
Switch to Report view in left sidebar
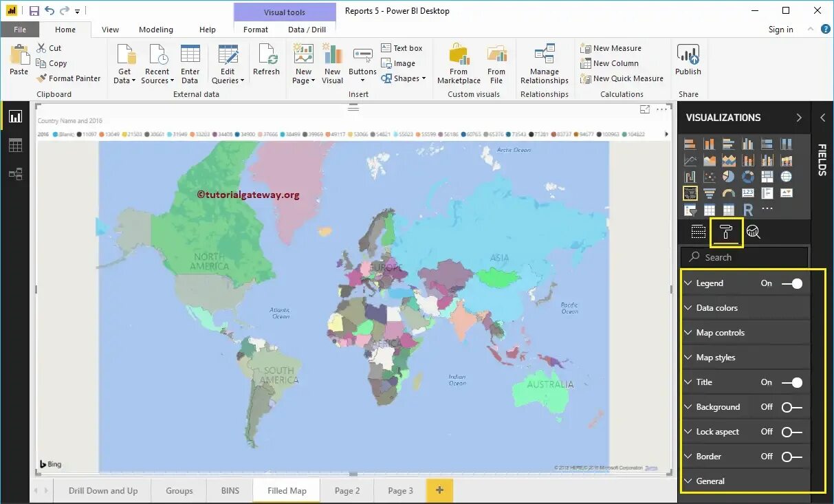tap(15, 116)
